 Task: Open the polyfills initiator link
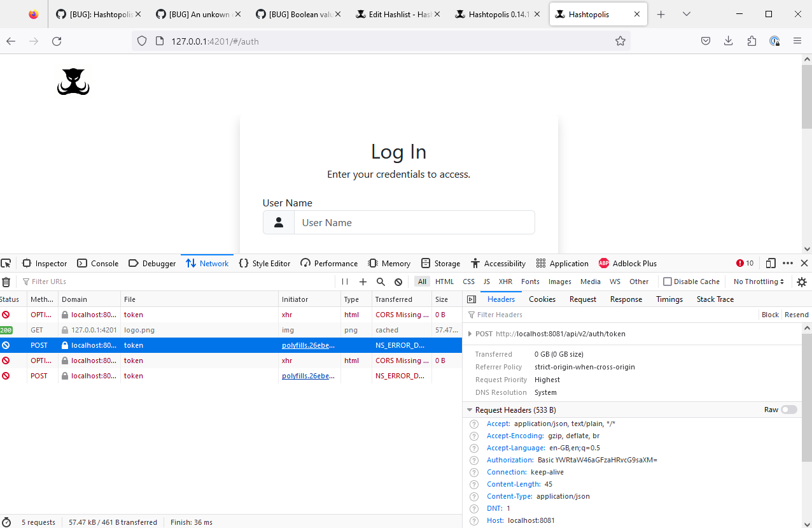pyautogui.click(x=309, y=345)
